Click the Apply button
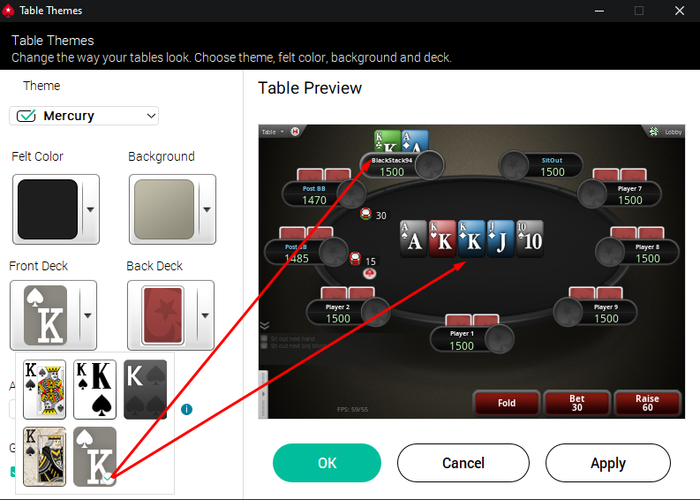Image resolution: width=700 pixels, height=500 pixels. tap(608, 463)
